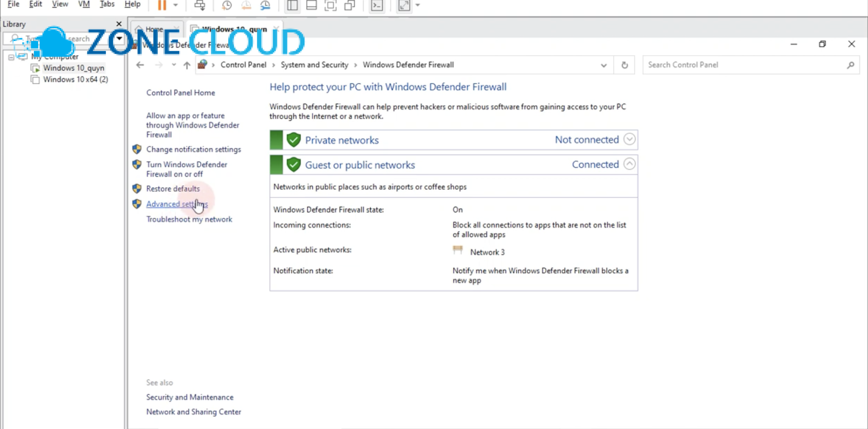Expand the chevron after System and Security breadcrumb

[x=355, y=65]
